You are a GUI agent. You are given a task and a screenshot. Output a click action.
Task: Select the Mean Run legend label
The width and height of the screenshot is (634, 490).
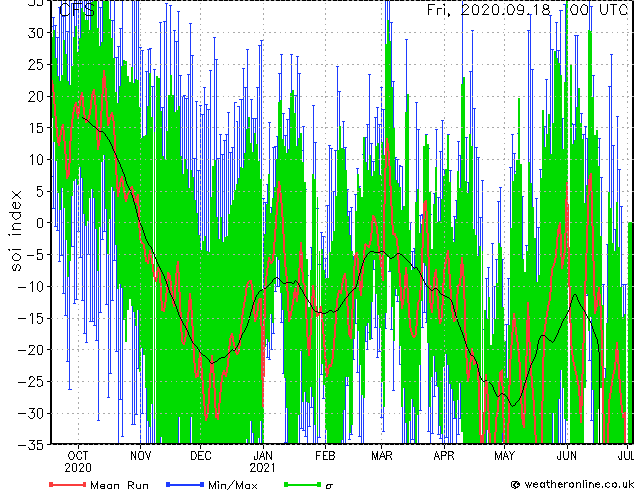pyautogui.click(x=118, y=485)
